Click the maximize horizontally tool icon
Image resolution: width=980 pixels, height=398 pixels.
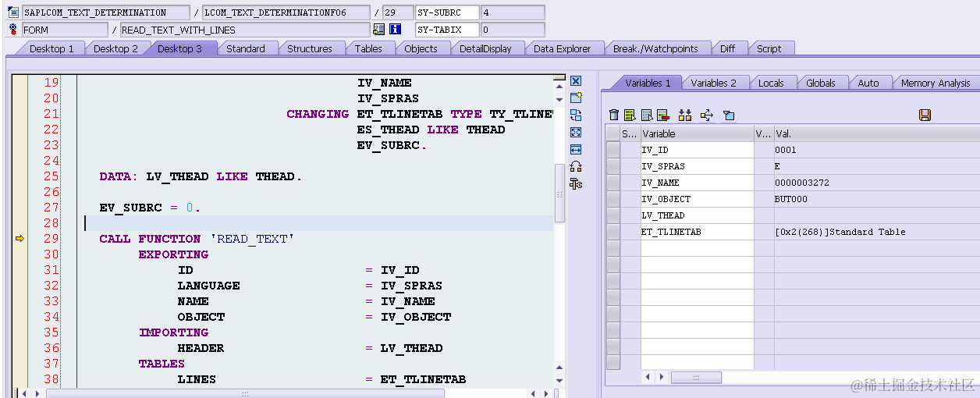click(x=576, y=150)
